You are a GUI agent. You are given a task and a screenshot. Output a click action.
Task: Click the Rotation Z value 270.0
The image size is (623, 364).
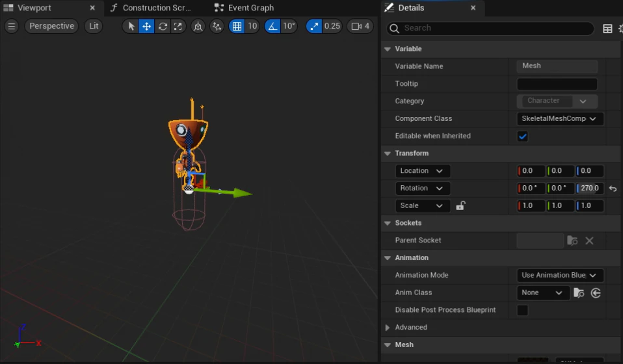click(590, 188)
